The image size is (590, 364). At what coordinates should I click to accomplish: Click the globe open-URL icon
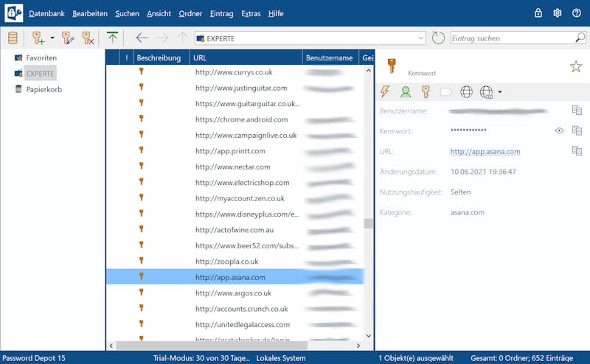click(466, 92)
